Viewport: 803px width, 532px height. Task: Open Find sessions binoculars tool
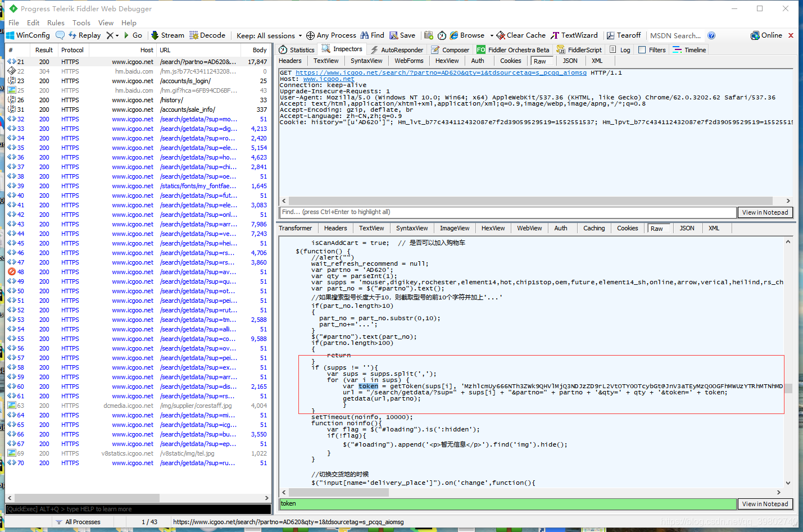pyautogui.click(x=372, y=35)
